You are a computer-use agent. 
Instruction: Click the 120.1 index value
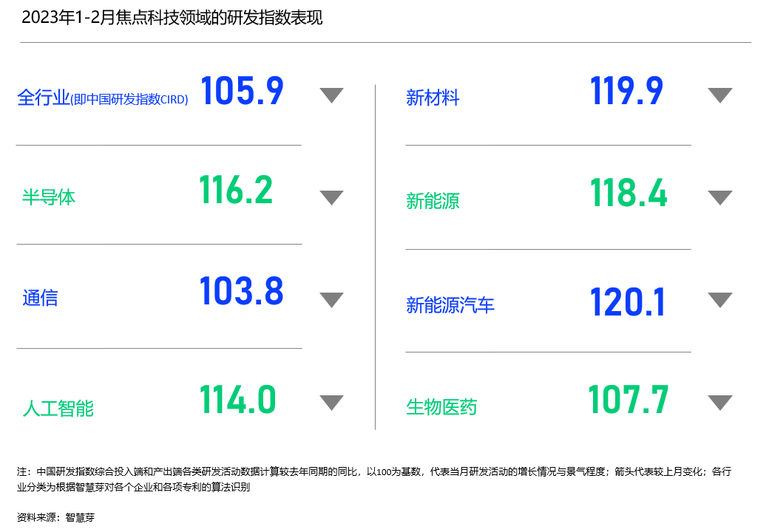click(x=628, y=302)
